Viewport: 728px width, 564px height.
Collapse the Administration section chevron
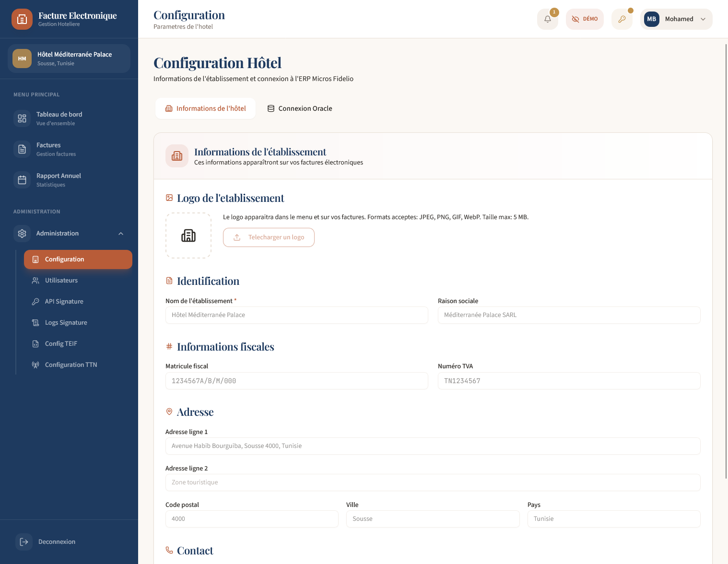(121, 233)
